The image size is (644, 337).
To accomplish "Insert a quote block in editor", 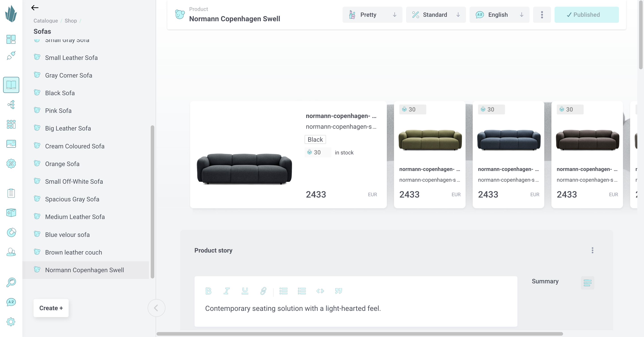I will 338,291.
